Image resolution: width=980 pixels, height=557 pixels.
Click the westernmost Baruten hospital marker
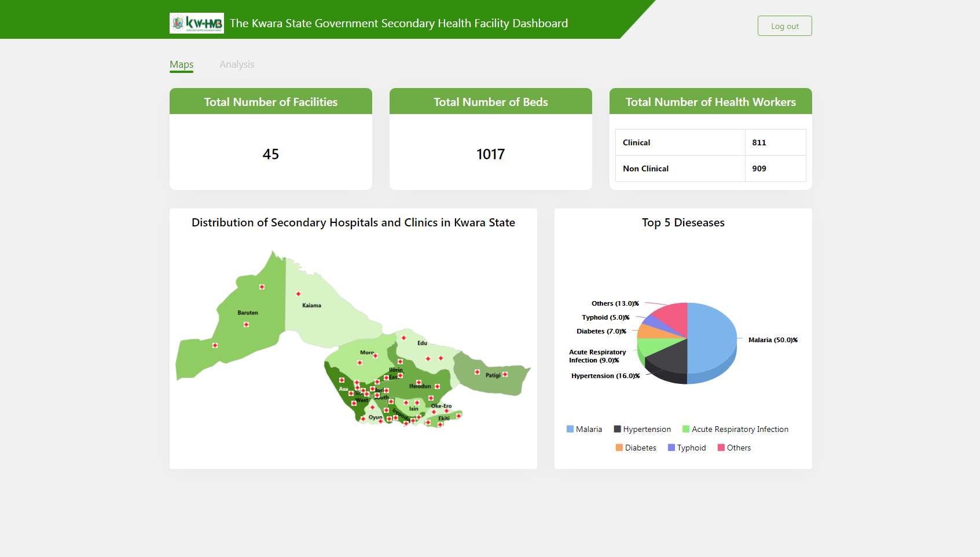[215, 346]
